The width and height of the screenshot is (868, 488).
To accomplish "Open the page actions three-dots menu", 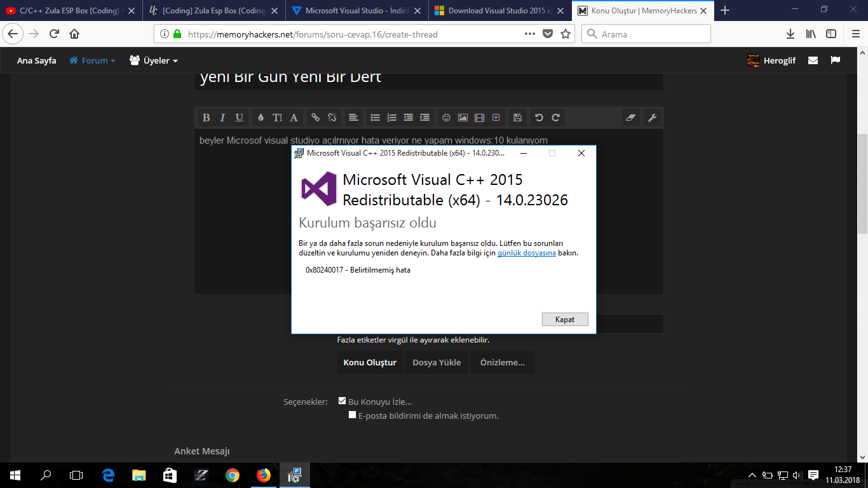I will [530, 34].
